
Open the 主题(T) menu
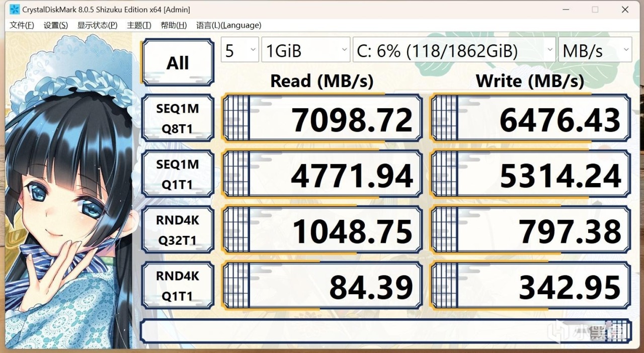click(x=139, y=25)
